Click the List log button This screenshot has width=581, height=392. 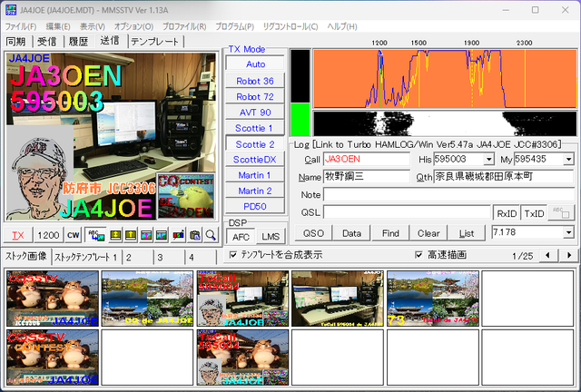[467, 233]
